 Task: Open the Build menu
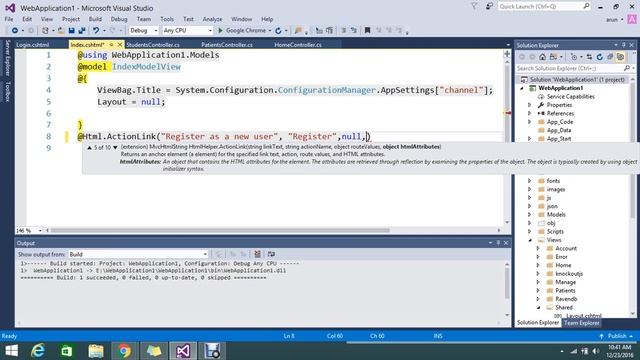(95, 19)
